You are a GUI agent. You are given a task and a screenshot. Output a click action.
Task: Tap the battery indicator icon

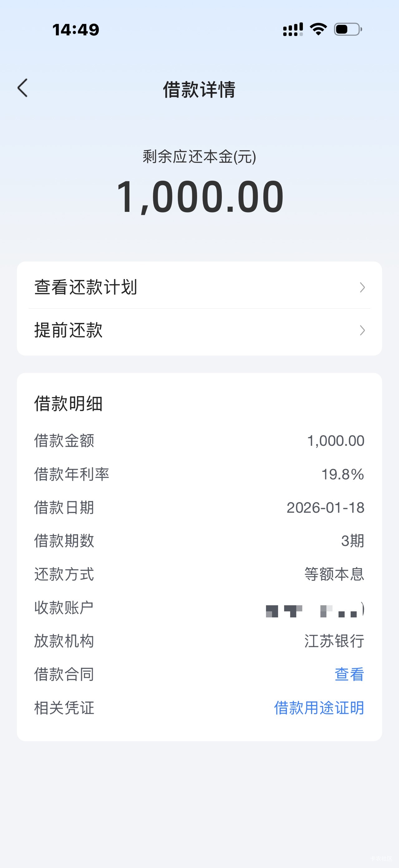[348, 29]
